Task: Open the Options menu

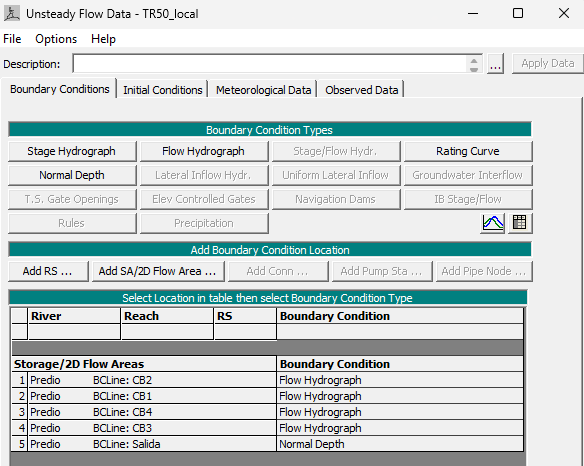Action: point(56,39)
